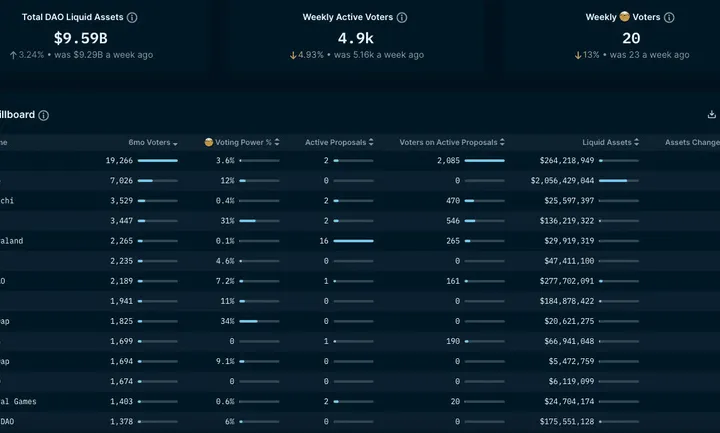Click info icon beside Total DAO Liquid Assets
The height and width of the screenshot is (433, 720).
click(x=133, y=18)
